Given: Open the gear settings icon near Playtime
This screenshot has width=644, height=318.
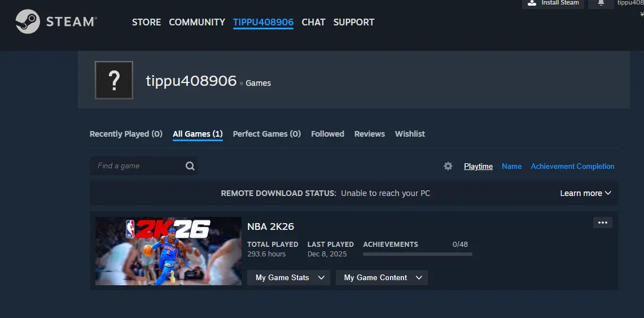Looking at the screenshot, I should pos(448,166).
